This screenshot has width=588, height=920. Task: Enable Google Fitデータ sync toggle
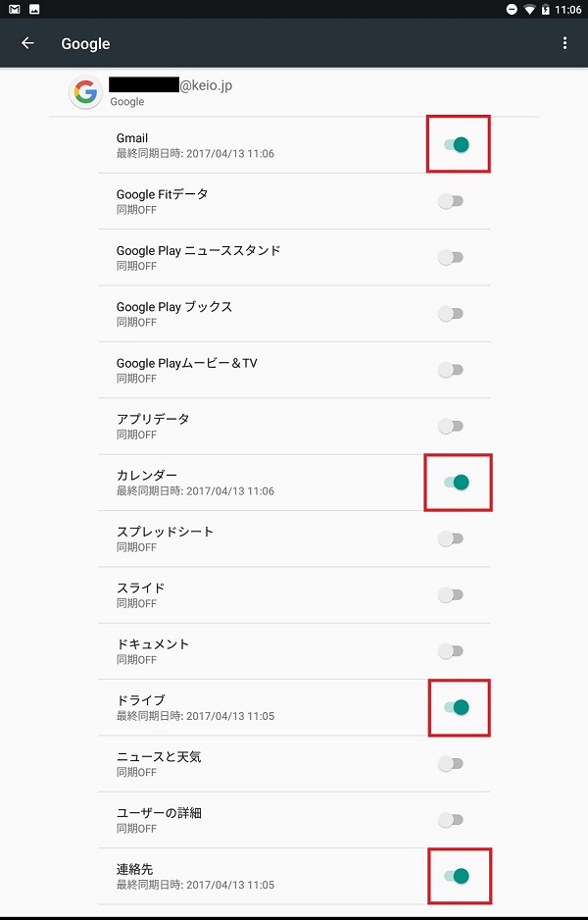point(451,201)
